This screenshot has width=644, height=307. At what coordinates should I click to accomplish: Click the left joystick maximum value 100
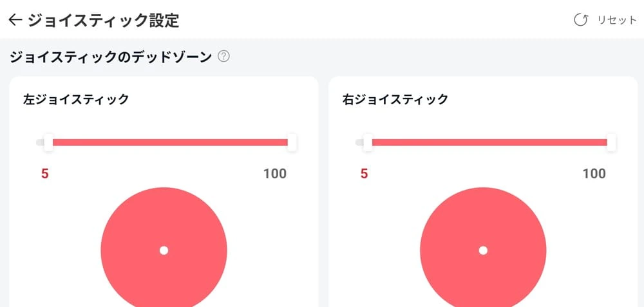[275, 174]
